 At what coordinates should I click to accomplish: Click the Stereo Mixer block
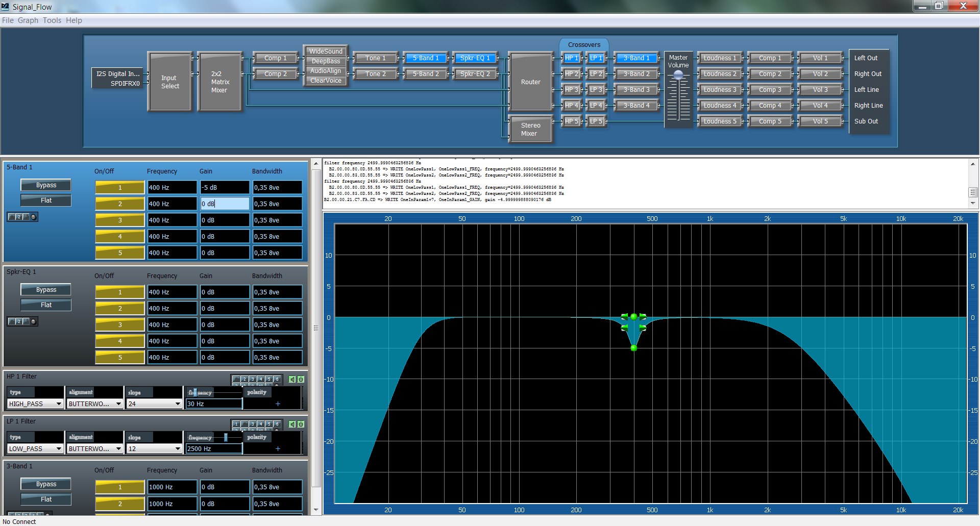coord(530,129)
